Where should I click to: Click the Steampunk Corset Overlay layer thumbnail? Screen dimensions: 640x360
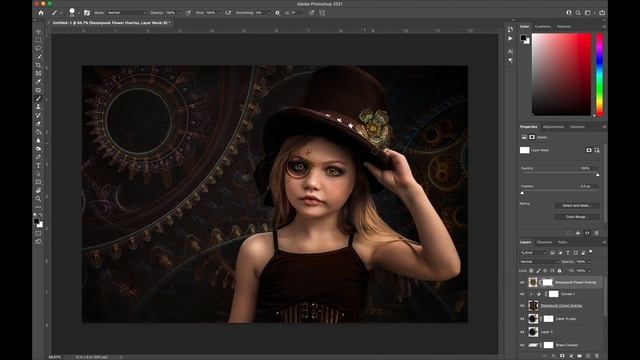(533, 305)
